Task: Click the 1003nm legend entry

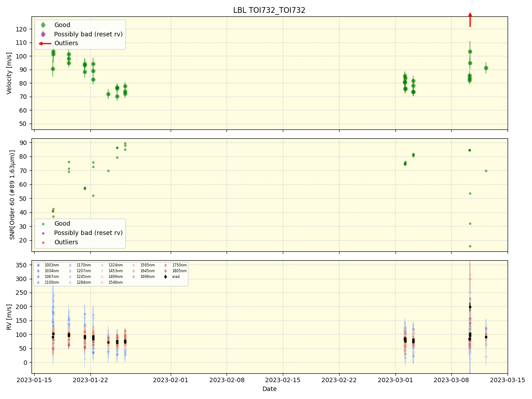Action: (51, 265)
